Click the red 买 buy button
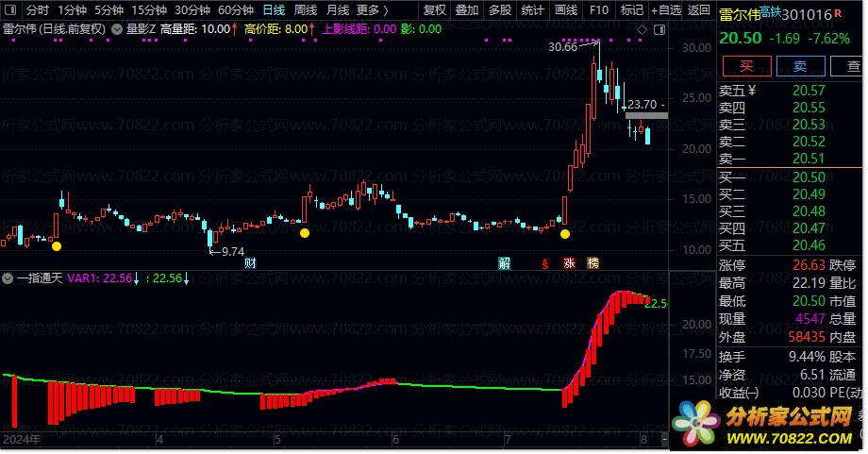The image size is (868, 454). 747,66
